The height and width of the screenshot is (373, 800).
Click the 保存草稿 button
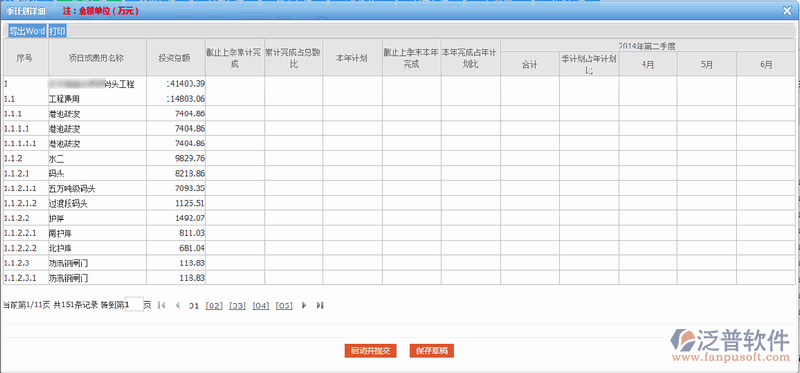[x=432, y=351]
